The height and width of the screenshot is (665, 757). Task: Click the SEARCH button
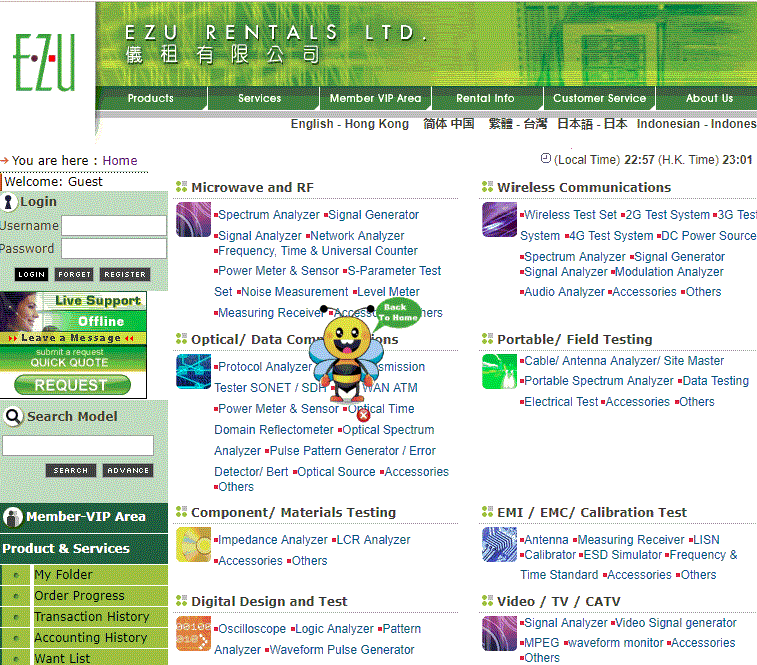click(x=70, y=470)
